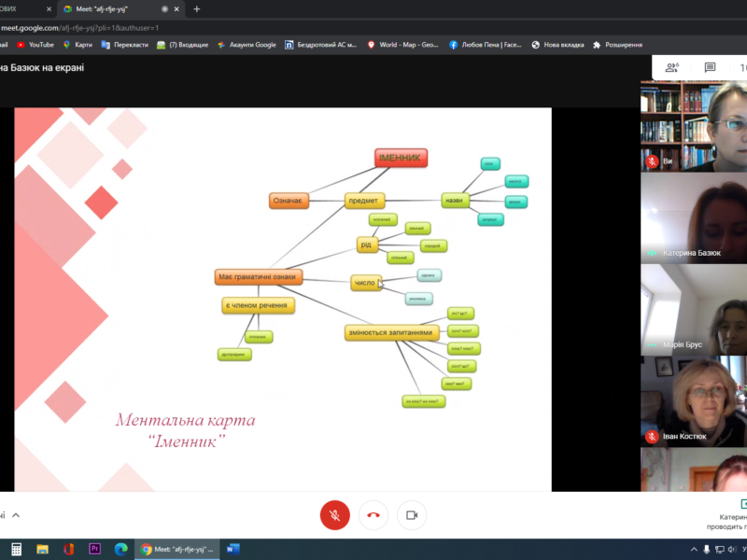Image resolution: width=747 pixels, height=560 pixels.
Task: Open the Перекласти bookmark
Action: tap(124, 44)
